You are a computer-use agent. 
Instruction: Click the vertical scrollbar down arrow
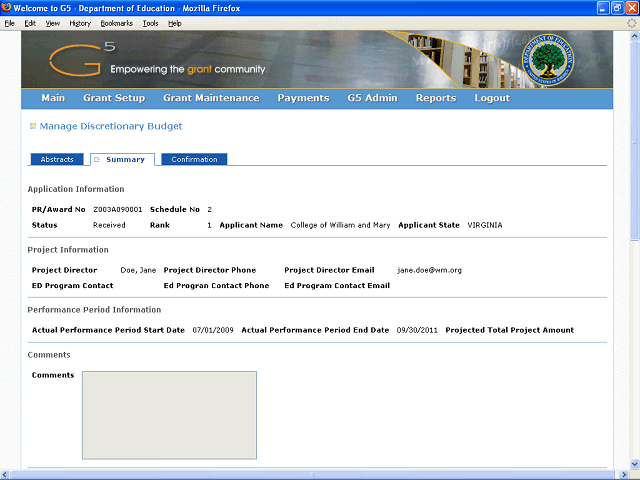635,464
